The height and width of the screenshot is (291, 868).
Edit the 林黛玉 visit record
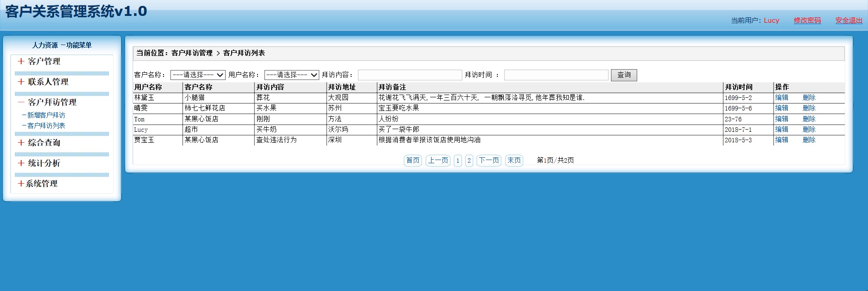pos(781,98)
